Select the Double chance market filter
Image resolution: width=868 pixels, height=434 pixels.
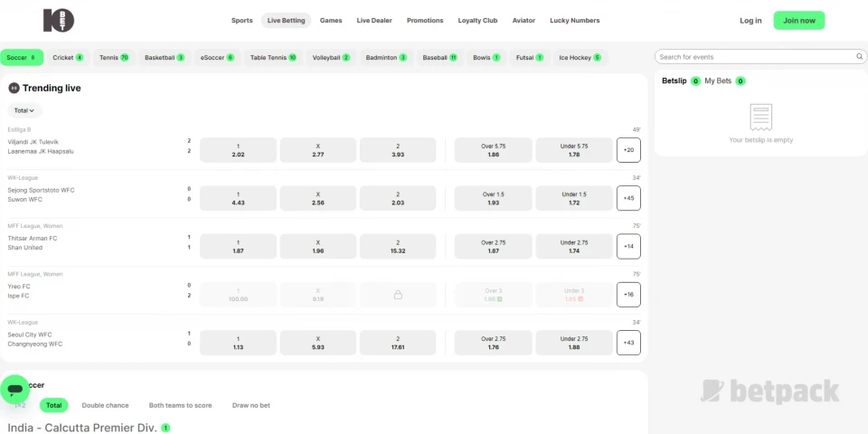[x=105, y=405]
